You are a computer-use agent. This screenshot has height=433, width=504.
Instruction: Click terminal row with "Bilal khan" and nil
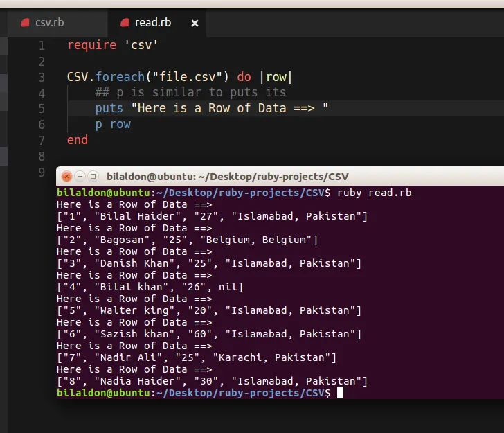150,287
